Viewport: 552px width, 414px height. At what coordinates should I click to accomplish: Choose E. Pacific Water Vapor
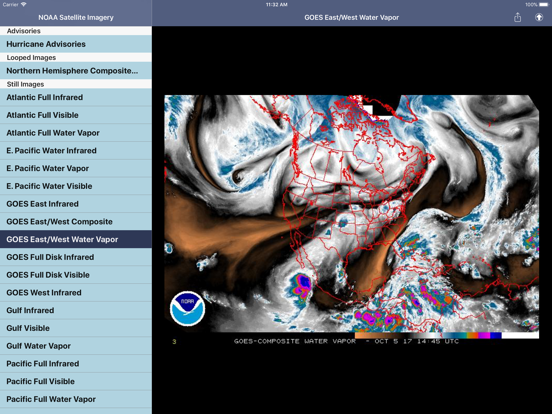(x=76, y=168)
